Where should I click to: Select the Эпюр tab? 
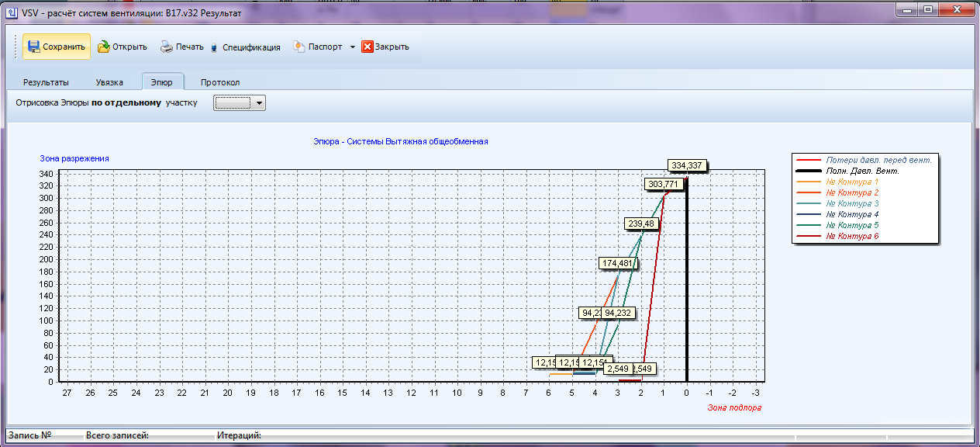point(162,82)
